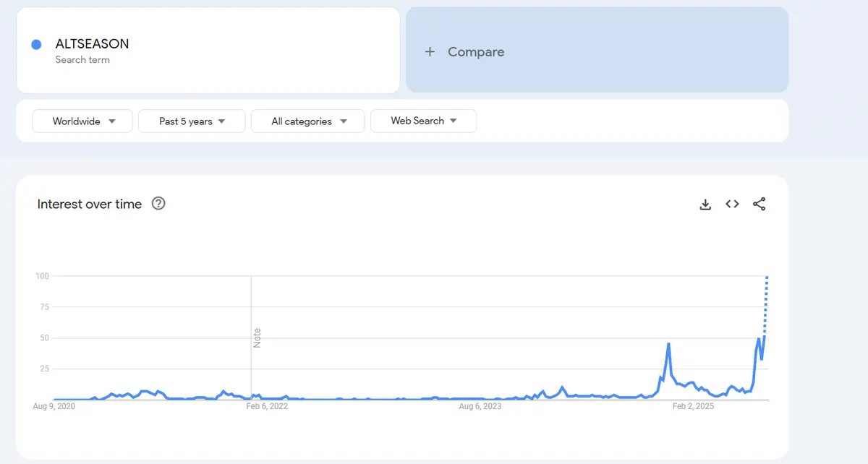The image size is (868, 464).
Task: Download the interest over time CSV
Action: pyautogui.click(x=705, y=205)
